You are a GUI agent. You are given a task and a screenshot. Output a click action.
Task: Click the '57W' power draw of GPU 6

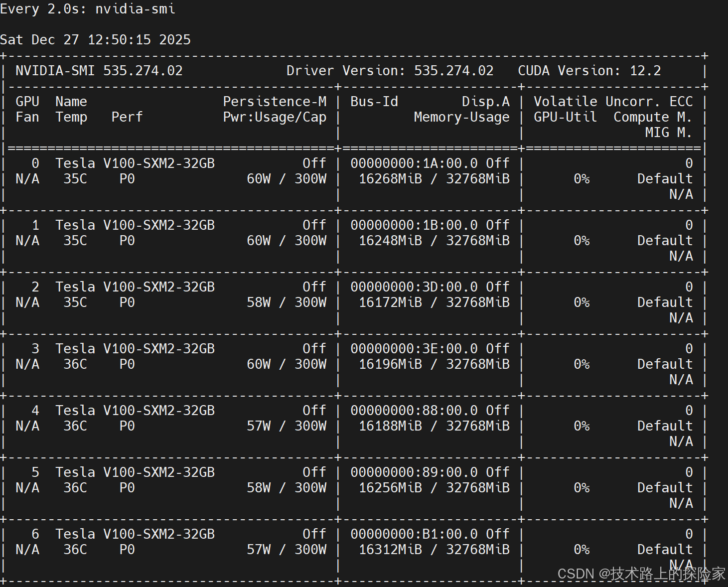(259, 550)
